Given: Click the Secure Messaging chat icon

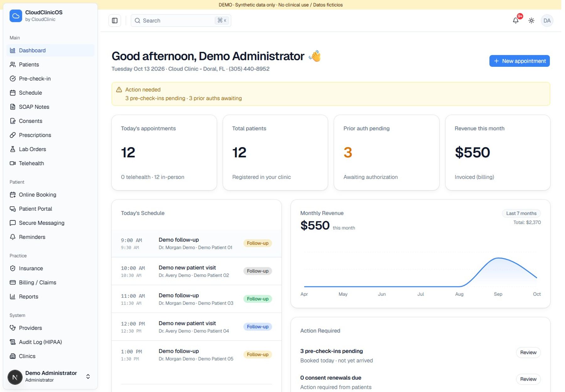Looking at the screenshot, I should pyautogui.click(x=13, y=223).
